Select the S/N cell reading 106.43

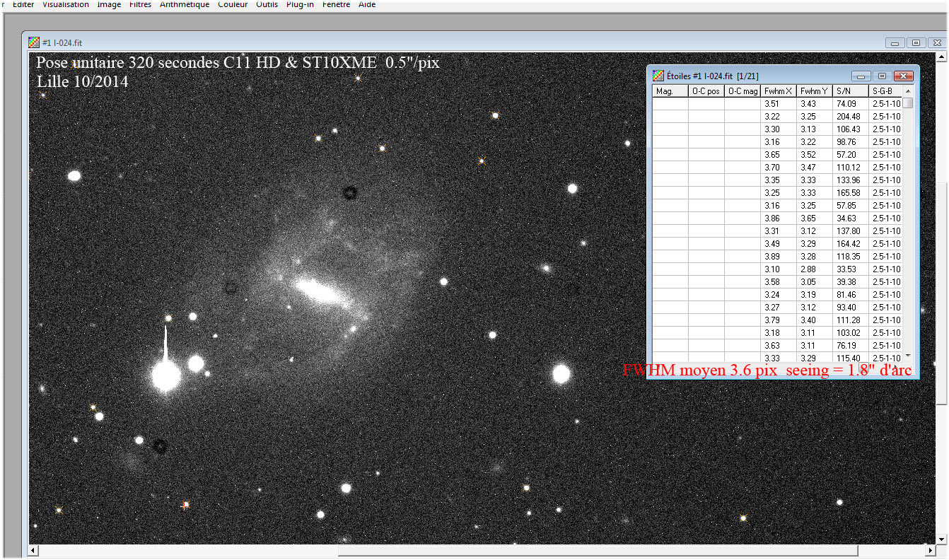point(851,129)
